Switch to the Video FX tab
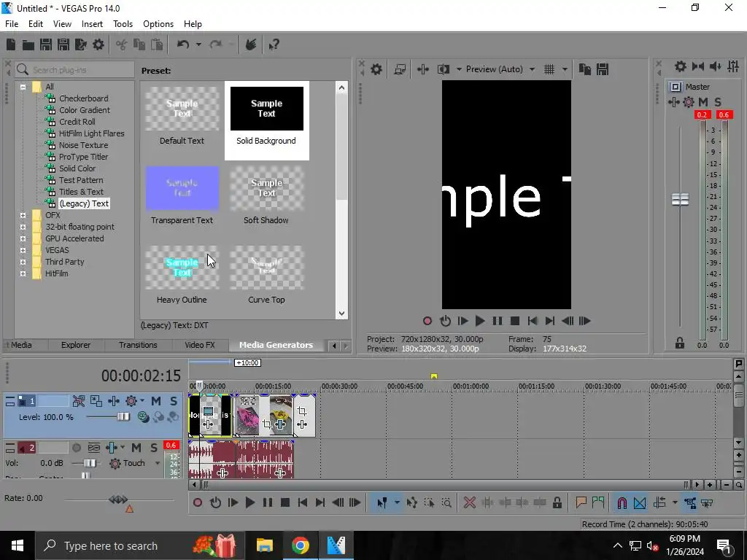 (200, 345)
